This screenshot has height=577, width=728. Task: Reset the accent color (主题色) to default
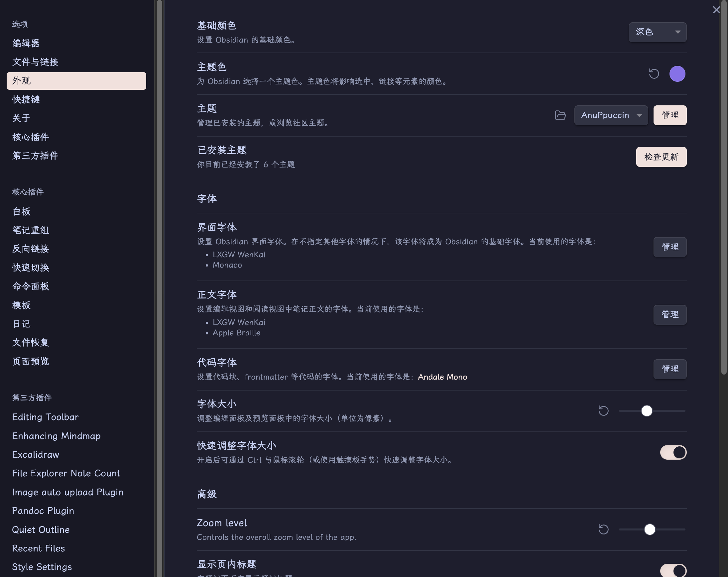point(654,73)
